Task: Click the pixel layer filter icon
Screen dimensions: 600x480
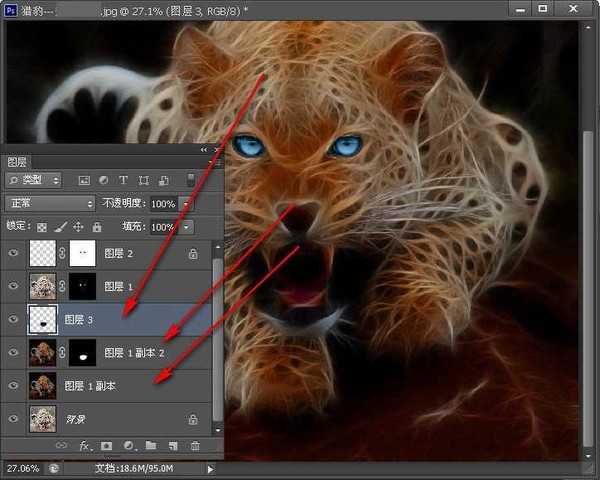Action: (x=84, y=181)
